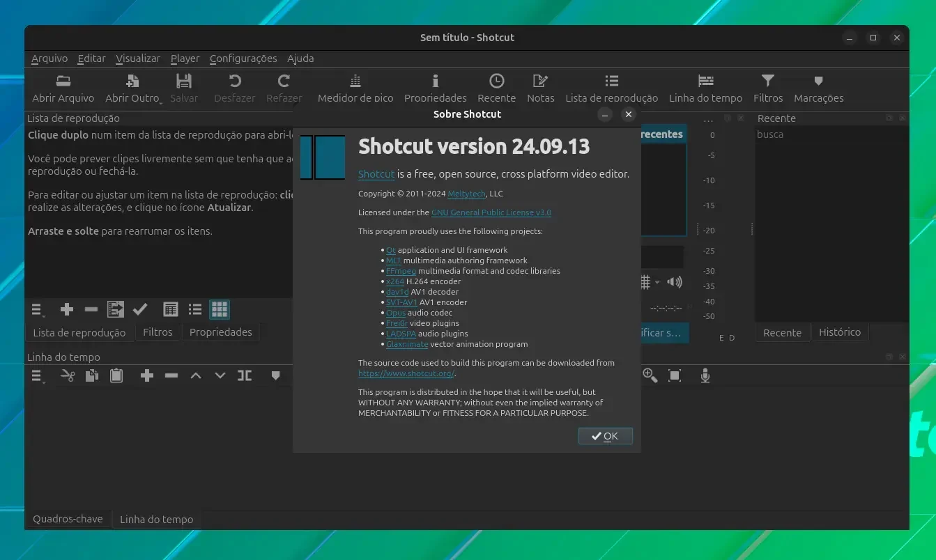Click the Desfazer undo icon
Image resolution: width=936 pixels, height=560 pixels.
tap(235, 81)
